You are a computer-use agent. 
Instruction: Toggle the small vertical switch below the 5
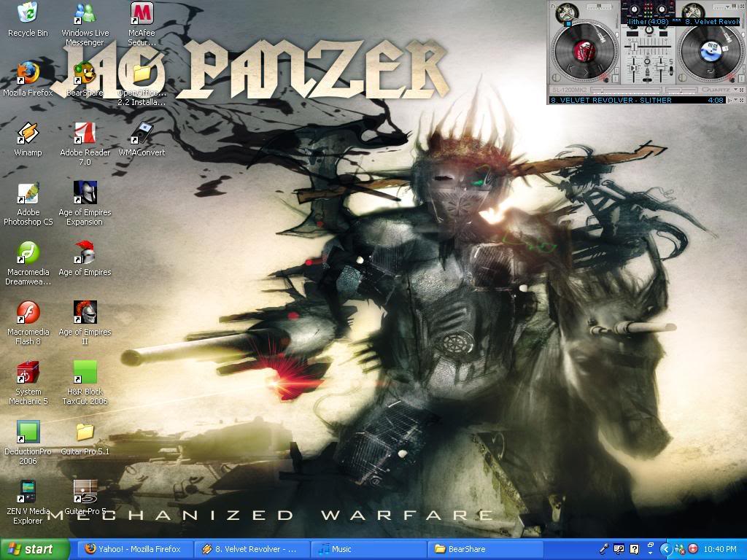[671, 71]
